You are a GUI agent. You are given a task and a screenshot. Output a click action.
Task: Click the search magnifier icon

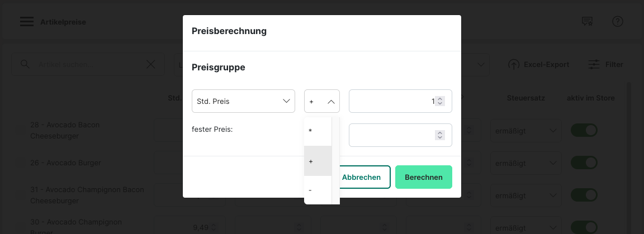coord(25,64)
